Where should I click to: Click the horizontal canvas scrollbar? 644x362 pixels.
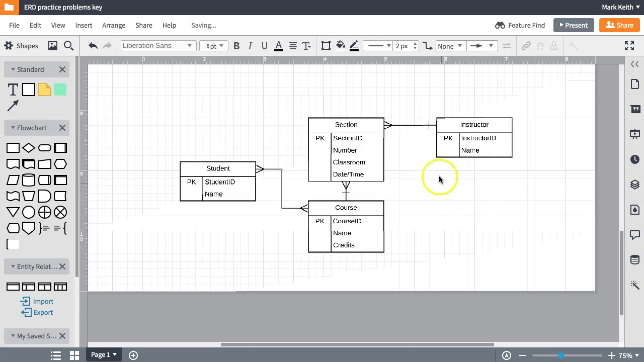[357, 345]
